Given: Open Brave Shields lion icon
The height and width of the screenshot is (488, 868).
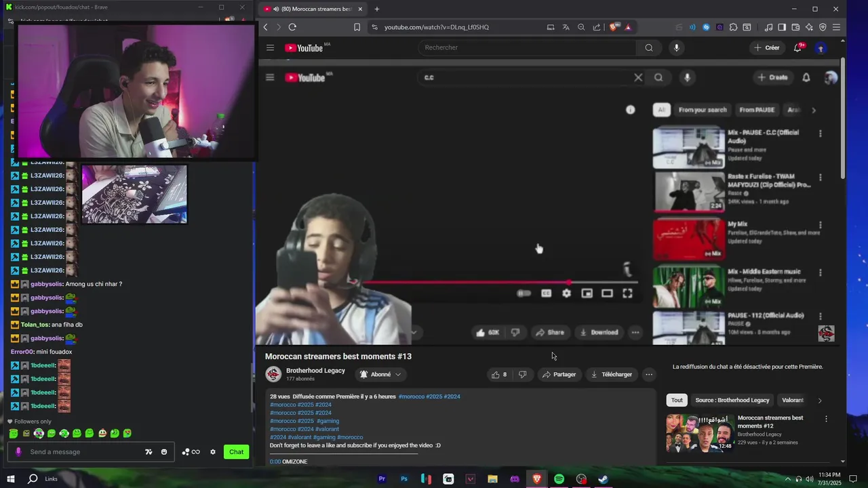Looking at the screenshot, I should click(613, 27).
